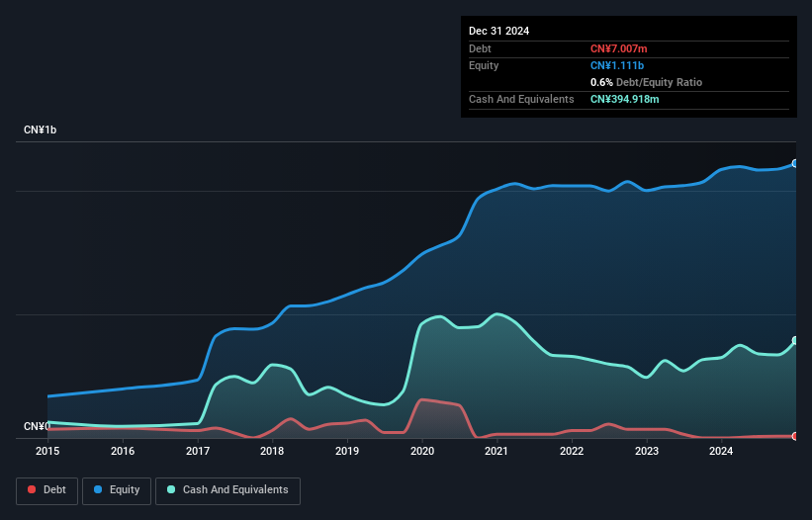Viewport: 812px width, 520px height.
Task: Click the 0.6% Debt/Equity Ratio text
Action: pyautogui.click(x=646, y=82)
